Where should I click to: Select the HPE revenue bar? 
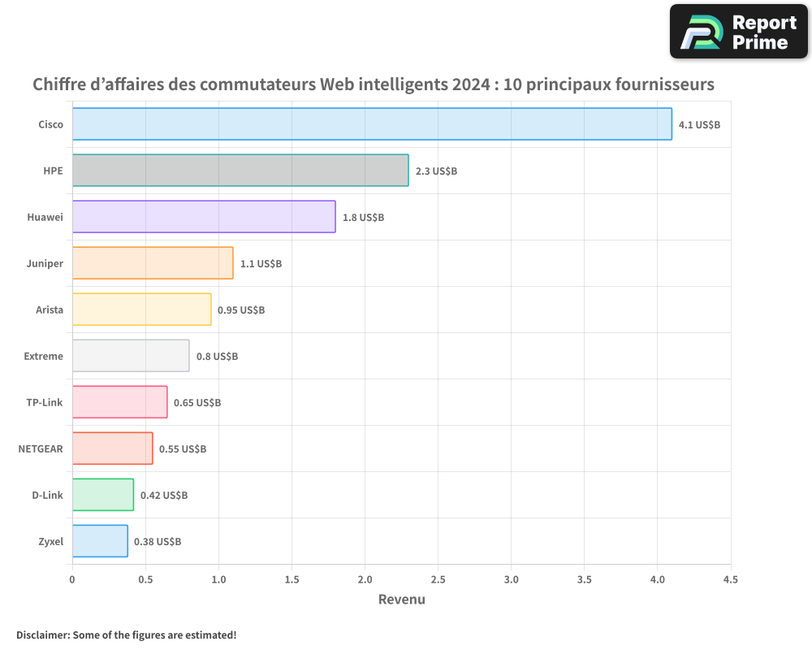[240, 171]
